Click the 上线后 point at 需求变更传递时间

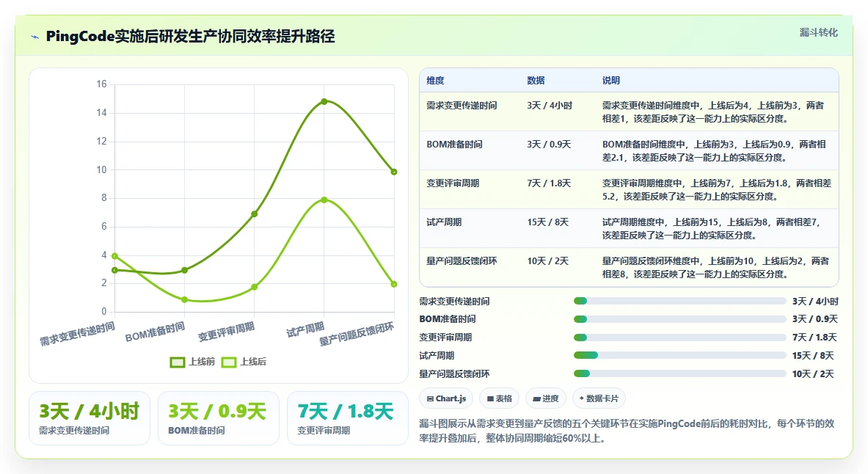point(114,256)
